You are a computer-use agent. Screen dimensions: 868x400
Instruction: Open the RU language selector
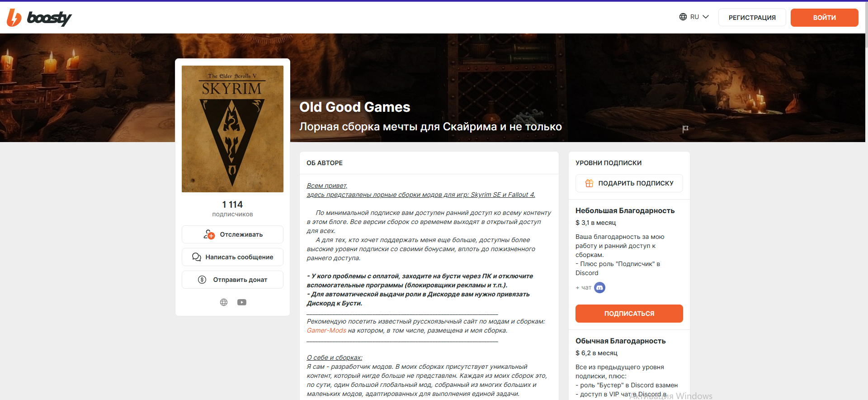[x=694, y=17]
